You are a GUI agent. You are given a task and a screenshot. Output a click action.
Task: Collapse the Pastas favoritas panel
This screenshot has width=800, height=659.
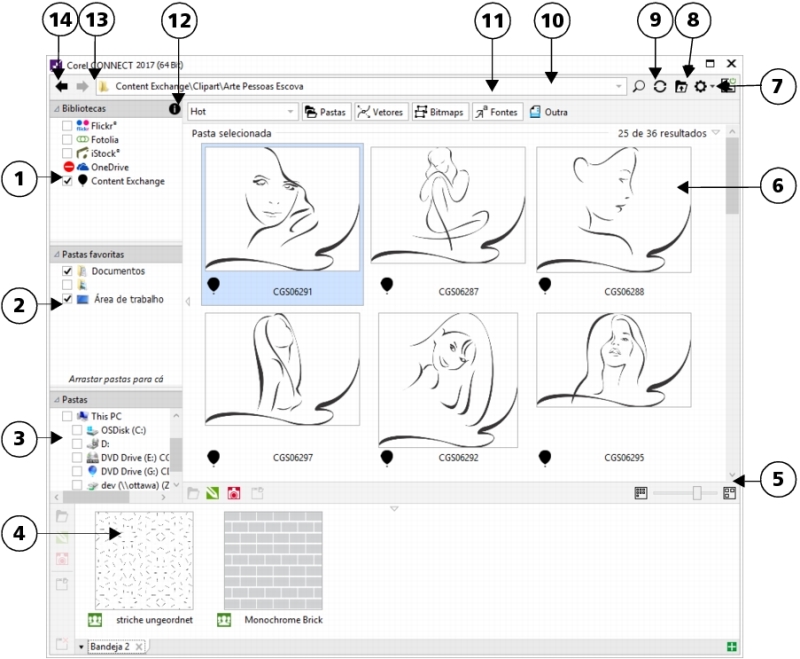(56, 255)
